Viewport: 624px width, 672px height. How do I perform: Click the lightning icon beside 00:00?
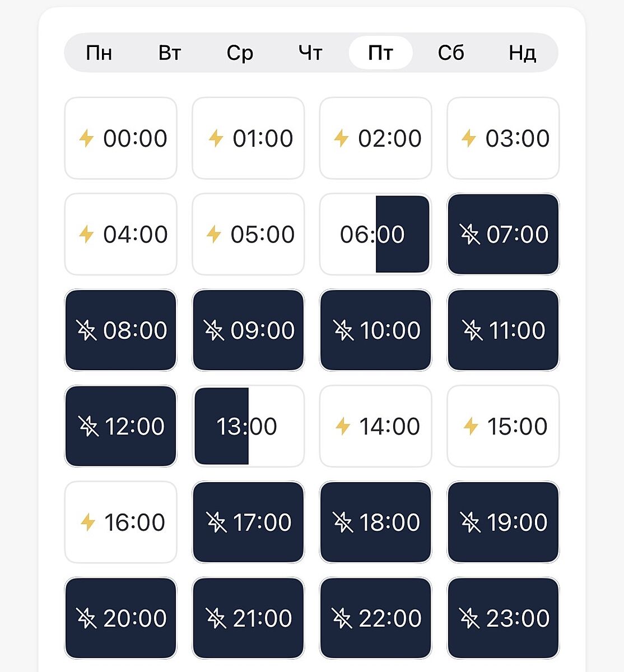click(x=86, y=138)
